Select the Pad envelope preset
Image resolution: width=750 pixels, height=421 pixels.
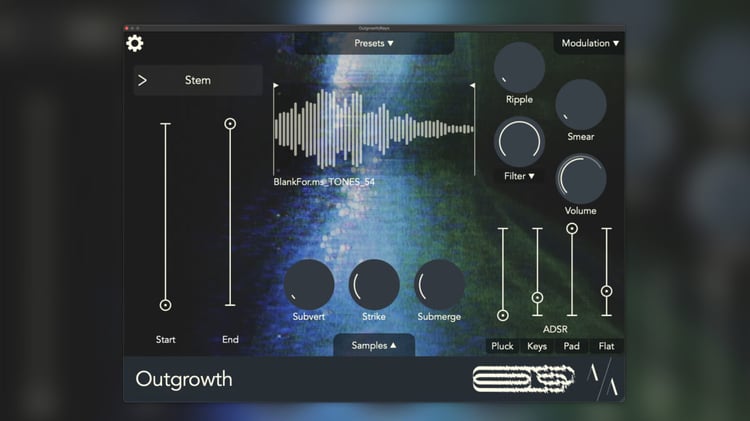pyautogui.click(x=572, y=346)
